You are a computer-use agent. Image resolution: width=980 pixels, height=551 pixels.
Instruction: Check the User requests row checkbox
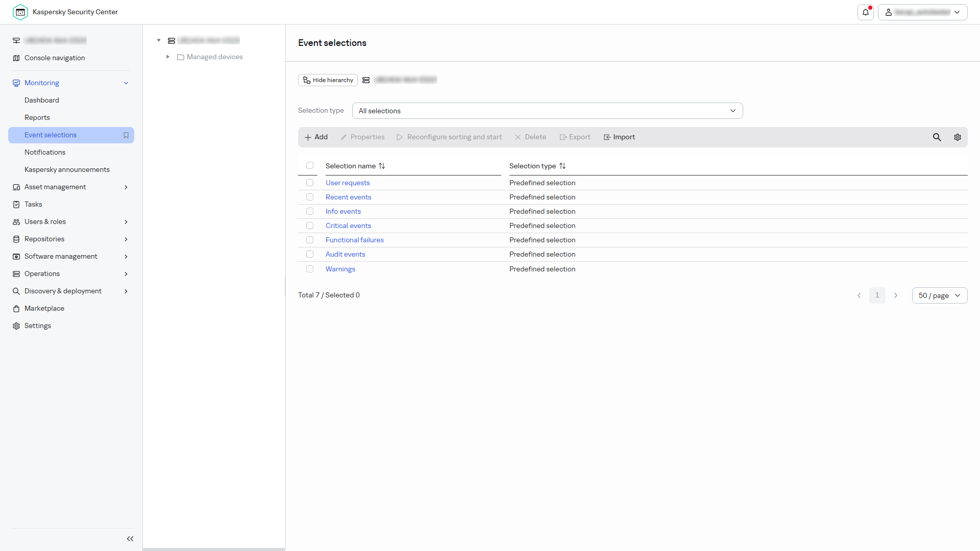click(310, 183)
